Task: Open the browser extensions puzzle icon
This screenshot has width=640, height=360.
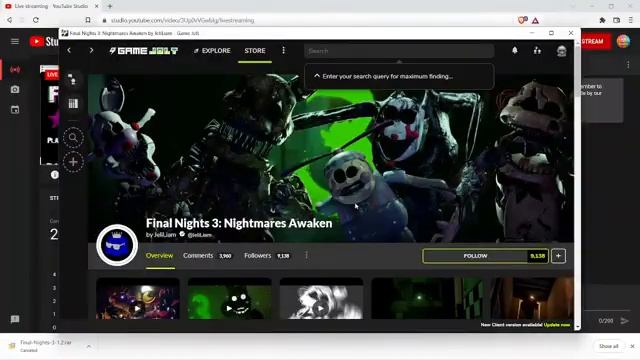Action: [x=602, y=20]
